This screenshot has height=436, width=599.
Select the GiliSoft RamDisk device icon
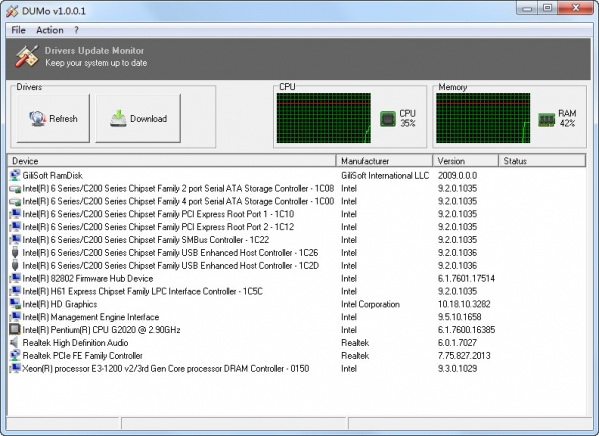click(x=15, y=175)
